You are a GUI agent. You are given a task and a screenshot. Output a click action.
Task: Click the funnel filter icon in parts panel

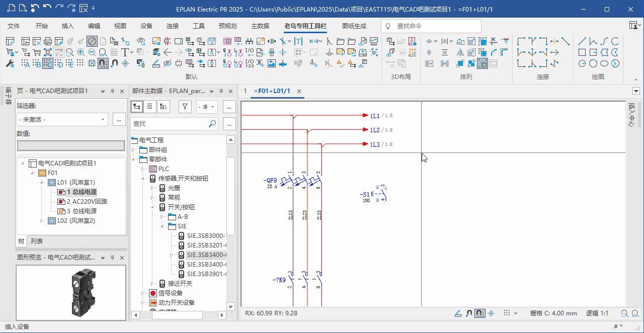pos(185,107)
